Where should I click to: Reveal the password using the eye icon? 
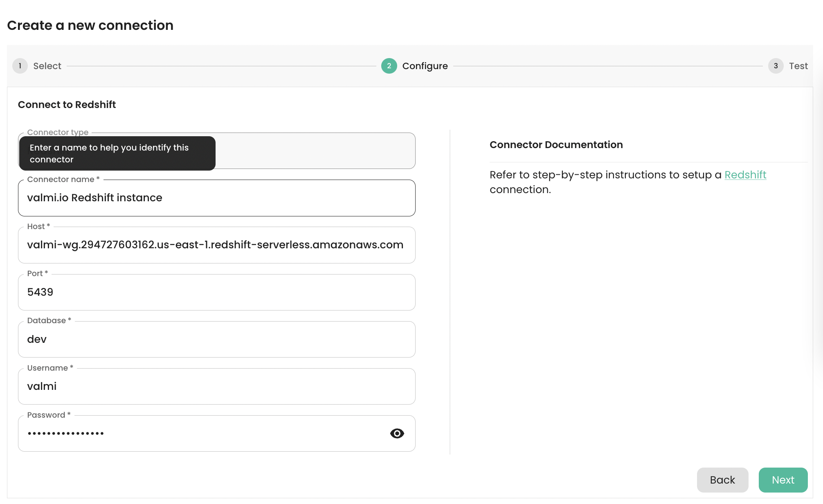click(397, 433)
